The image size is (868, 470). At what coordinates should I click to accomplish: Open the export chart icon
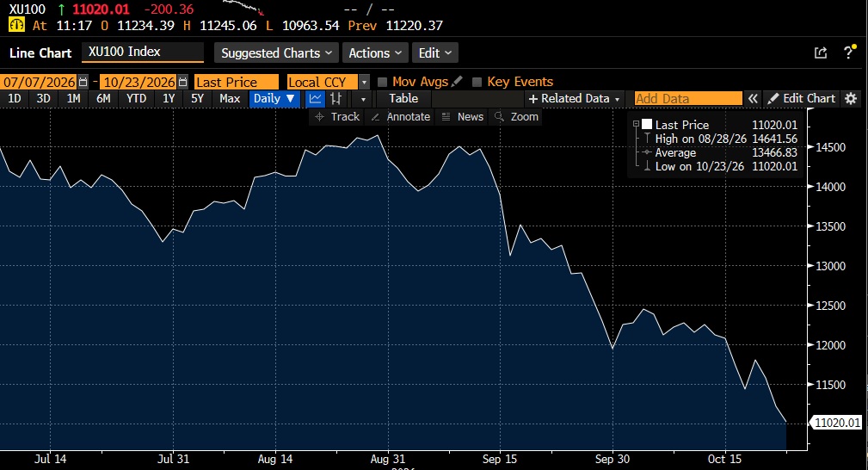(821, 53)
